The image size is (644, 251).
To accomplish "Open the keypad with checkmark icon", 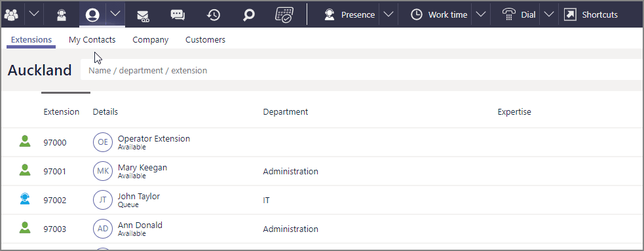I will [284, 15].
